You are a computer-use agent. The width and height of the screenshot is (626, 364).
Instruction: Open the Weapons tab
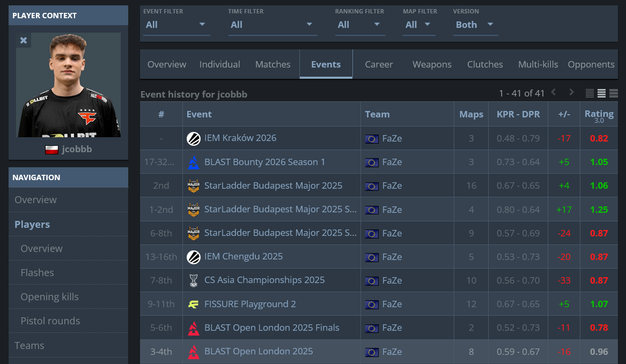pyautogui.click(x=432, y=64)
